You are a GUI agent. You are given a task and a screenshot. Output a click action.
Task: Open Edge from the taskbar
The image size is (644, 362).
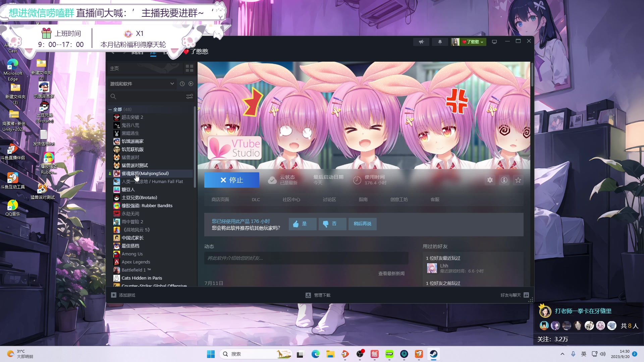(316, 354)
